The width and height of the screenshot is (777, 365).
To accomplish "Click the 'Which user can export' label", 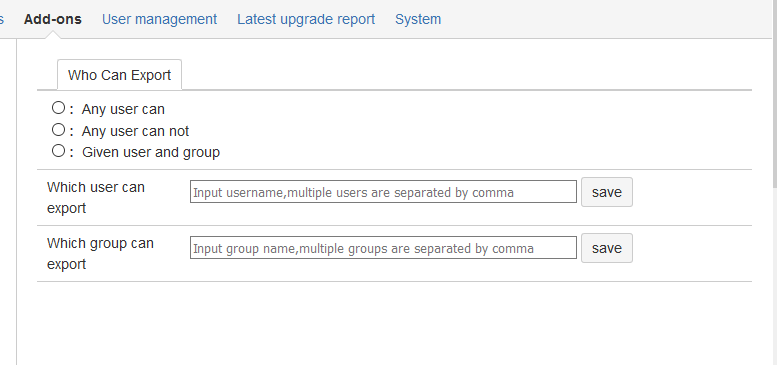I will 96,198.
